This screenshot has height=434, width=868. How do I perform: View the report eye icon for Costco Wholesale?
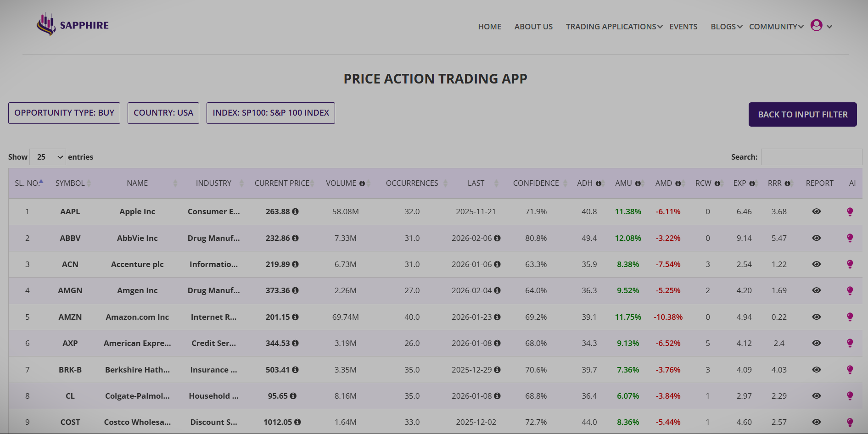(x=817, y=422)
